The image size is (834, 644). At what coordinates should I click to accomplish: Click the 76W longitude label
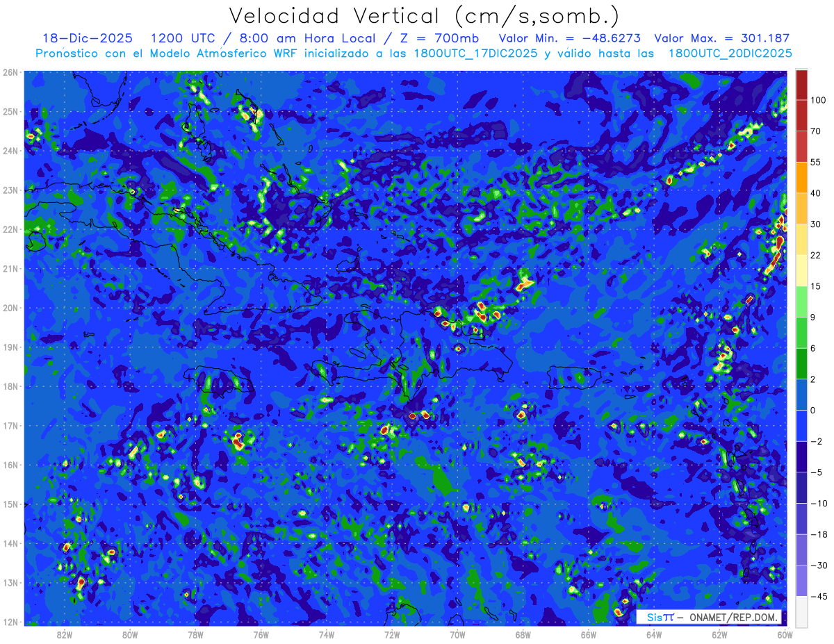(261, 635)
